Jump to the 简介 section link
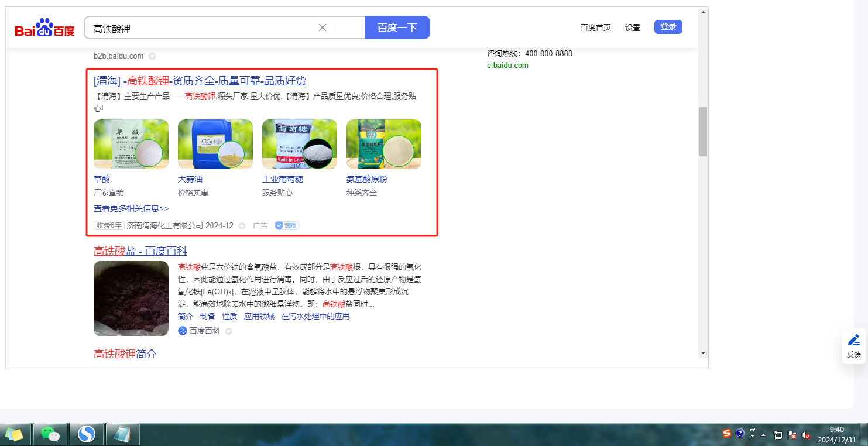The image size is (868, 446). click(186, 316)
